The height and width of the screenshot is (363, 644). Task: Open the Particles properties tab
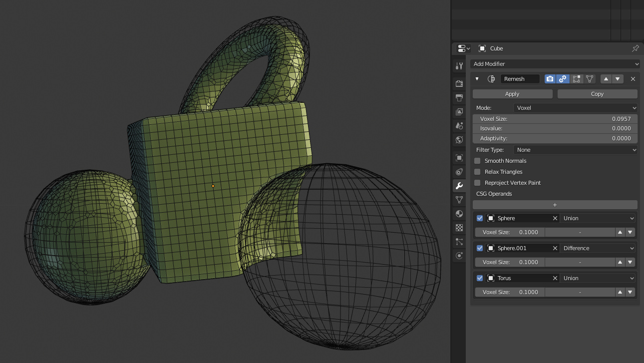pos(459,242)
